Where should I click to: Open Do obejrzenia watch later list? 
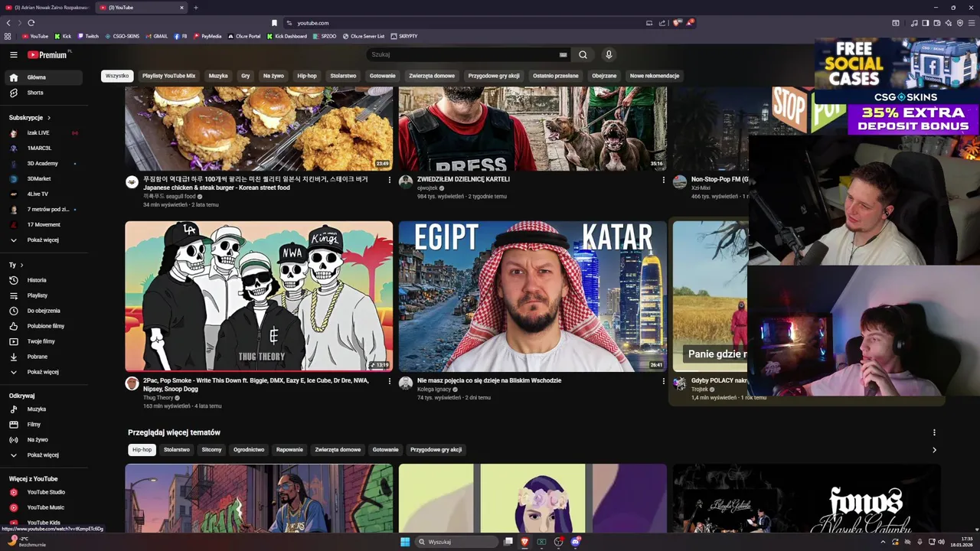(x=43, y=311)
